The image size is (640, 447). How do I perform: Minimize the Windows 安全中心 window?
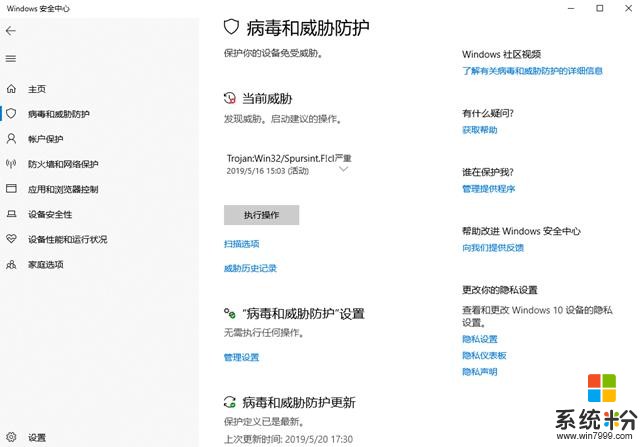click(x=571, y=8)
